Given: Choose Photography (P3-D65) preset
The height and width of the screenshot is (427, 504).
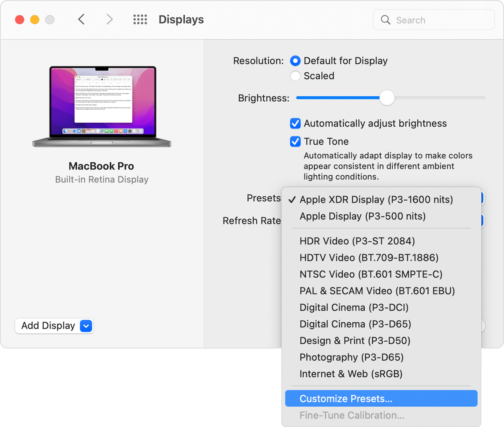Looking at the screenshot, I should pos(381,357).
